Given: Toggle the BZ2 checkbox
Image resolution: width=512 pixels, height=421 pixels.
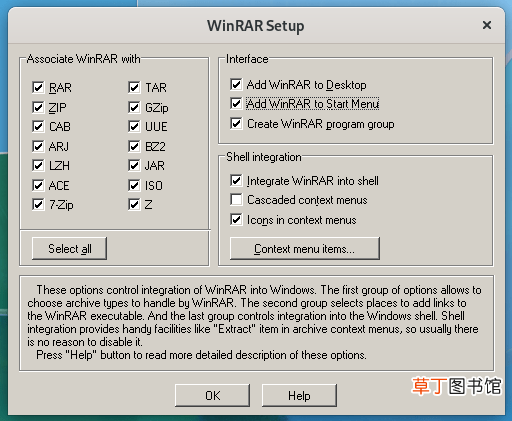Looking at the screenshot, I should (x=134, y=146).
